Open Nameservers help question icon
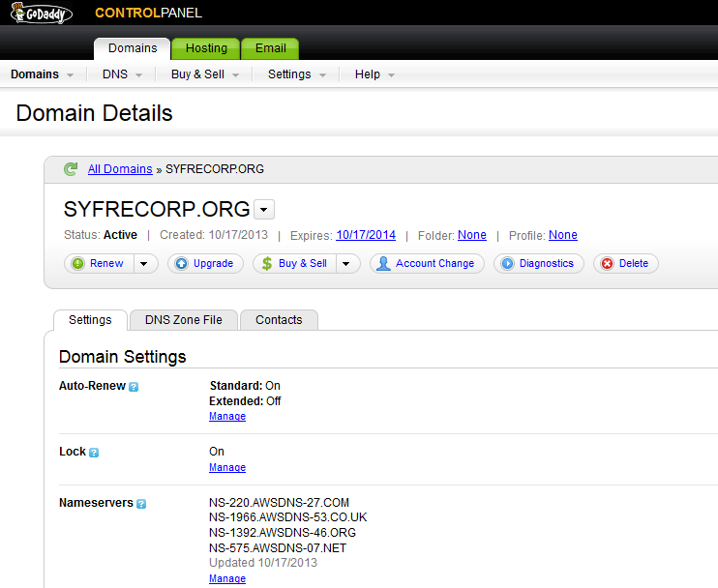Viewport: 718px width, 588px height. pos(141,504)
